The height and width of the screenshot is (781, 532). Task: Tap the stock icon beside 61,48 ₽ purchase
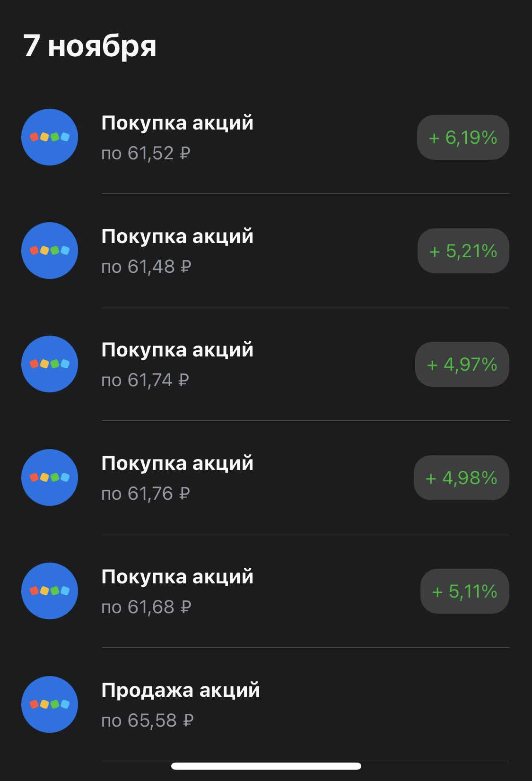(50, 251)
